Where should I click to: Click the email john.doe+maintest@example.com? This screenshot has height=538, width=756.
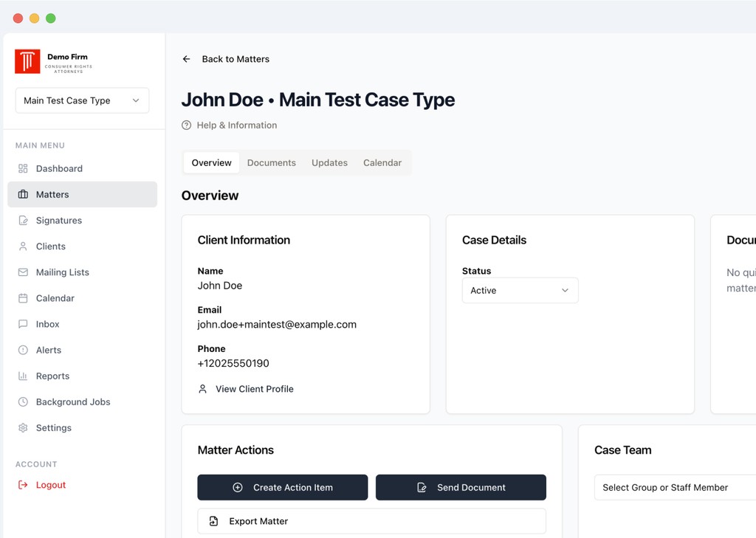(x=277, y=325)
